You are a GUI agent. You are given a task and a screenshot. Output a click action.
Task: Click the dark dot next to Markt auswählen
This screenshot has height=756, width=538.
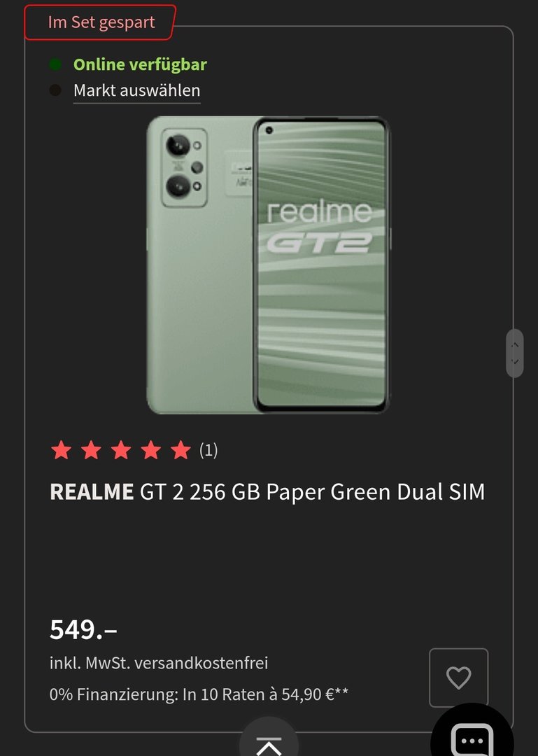[55, 90]
